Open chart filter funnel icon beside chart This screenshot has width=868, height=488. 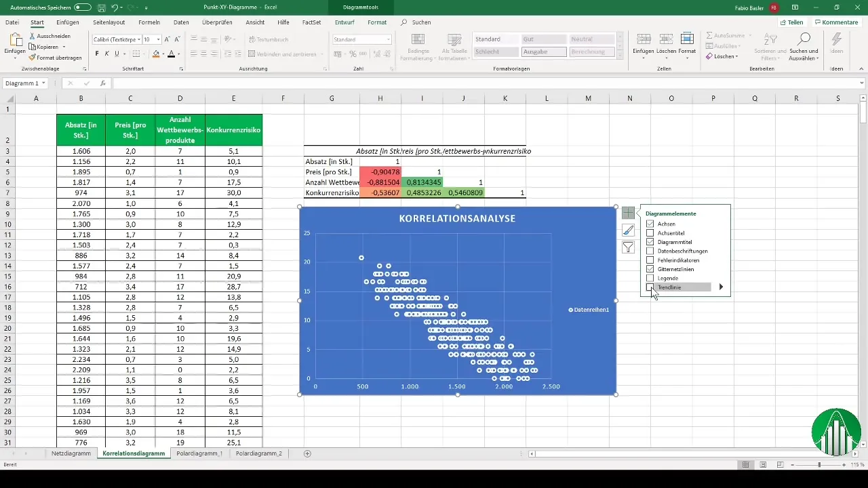coord(628,247)
